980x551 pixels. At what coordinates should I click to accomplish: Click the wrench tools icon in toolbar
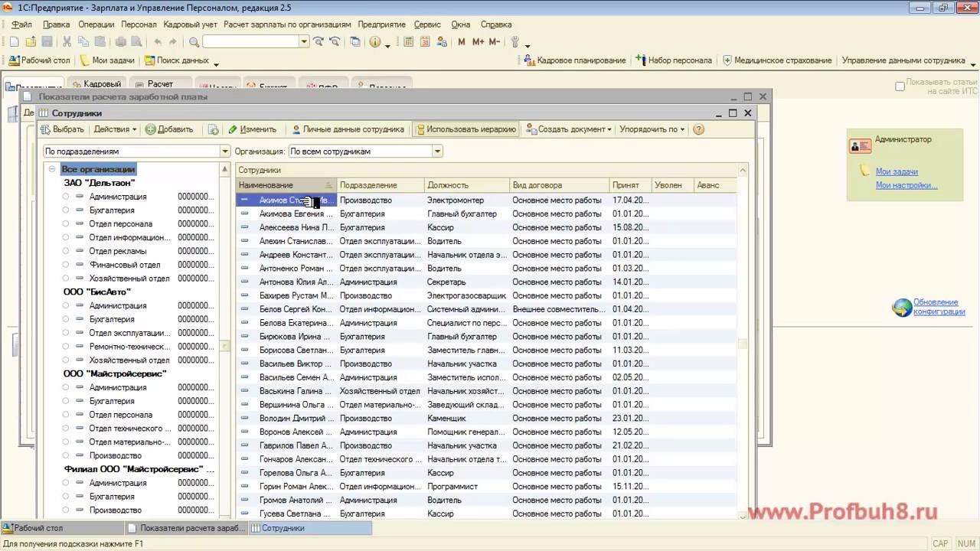pyautogui.click(x=515, y=42)
